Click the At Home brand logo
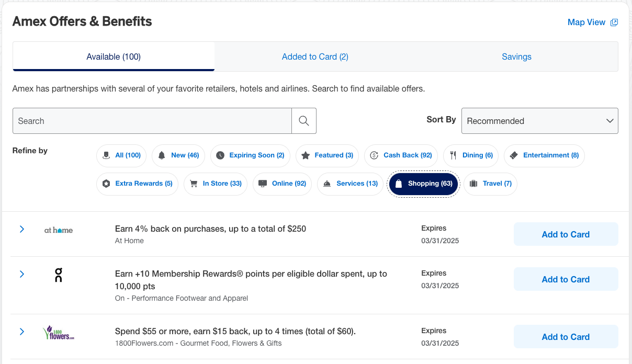The width and height of the screenshot is (632, 364). 59,230
